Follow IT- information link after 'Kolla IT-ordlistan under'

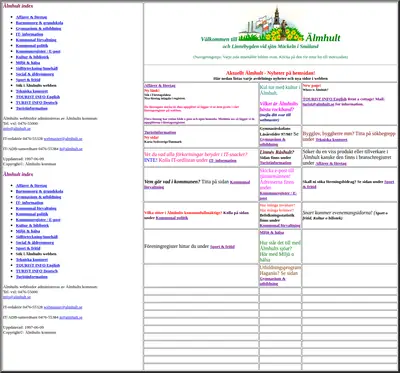pos(223,161)
